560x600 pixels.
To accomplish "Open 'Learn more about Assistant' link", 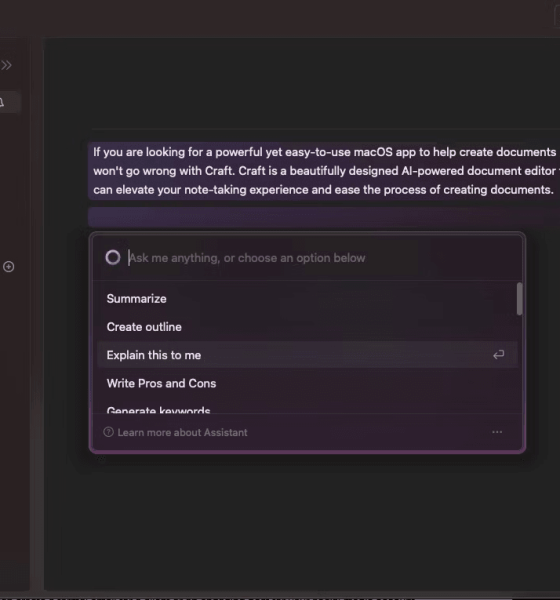I will click(183, 433).
